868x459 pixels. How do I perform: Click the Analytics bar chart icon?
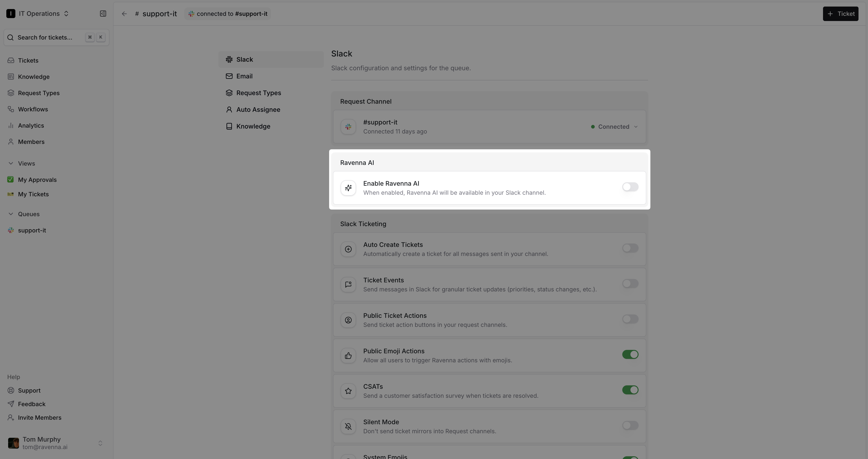[x=11, y=125]
